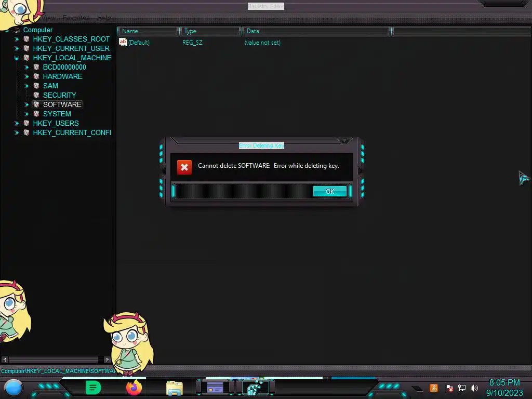
Task: Sort by the Name column header
Action: point(148,31)
